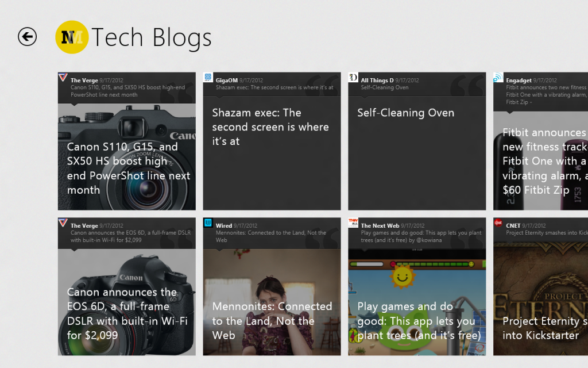Click the "Mennonites: Connected to the Land" header summary
This screenshot has width=588, height=368.
[x=271, y=236]
